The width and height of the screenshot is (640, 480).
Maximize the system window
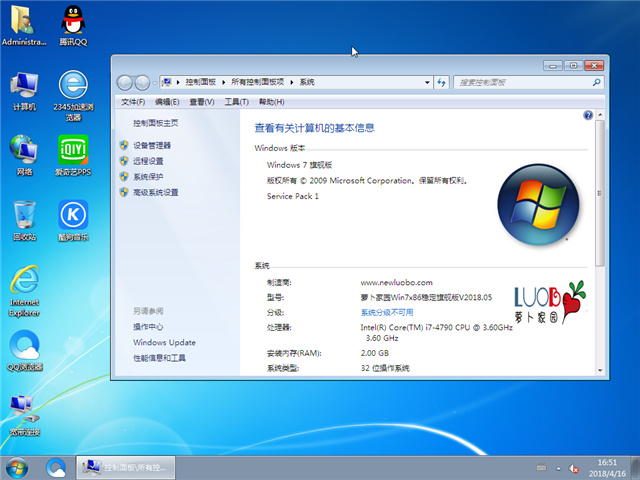coord(573,65)
